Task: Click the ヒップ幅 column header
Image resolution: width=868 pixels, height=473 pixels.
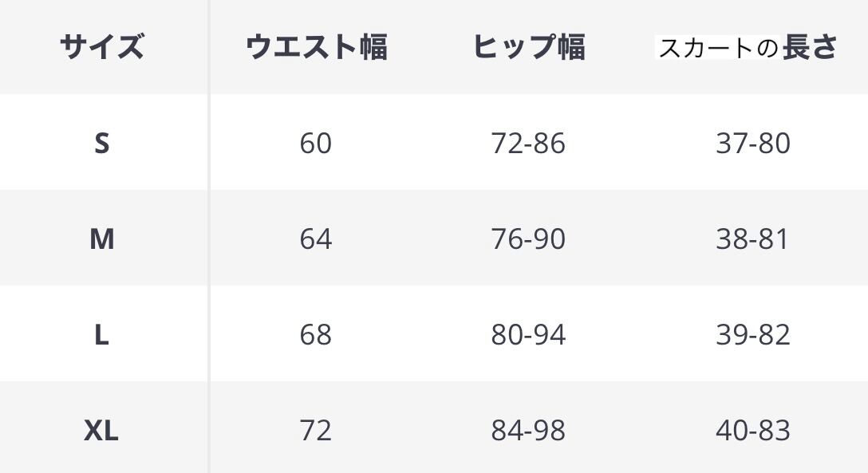Action: 528,47
